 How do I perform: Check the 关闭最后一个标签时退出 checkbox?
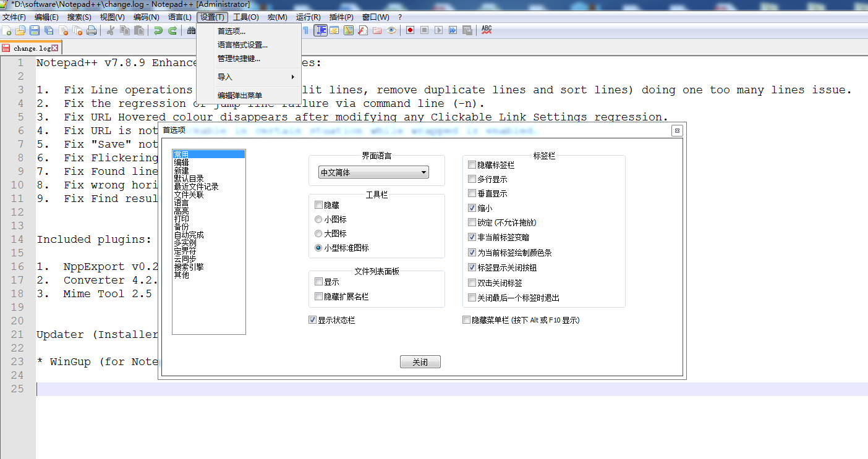click(472, 298)
